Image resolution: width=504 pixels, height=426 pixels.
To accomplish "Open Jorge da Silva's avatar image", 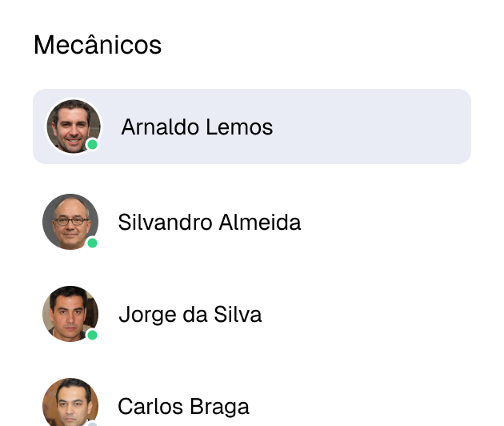I will (x=70, y=313).
